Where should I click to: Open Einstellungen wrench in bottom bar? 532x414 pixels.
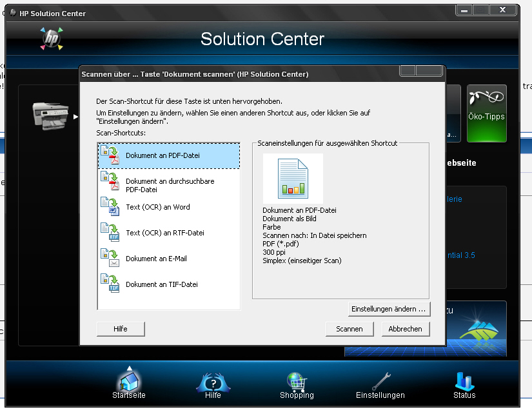point(380,386)
